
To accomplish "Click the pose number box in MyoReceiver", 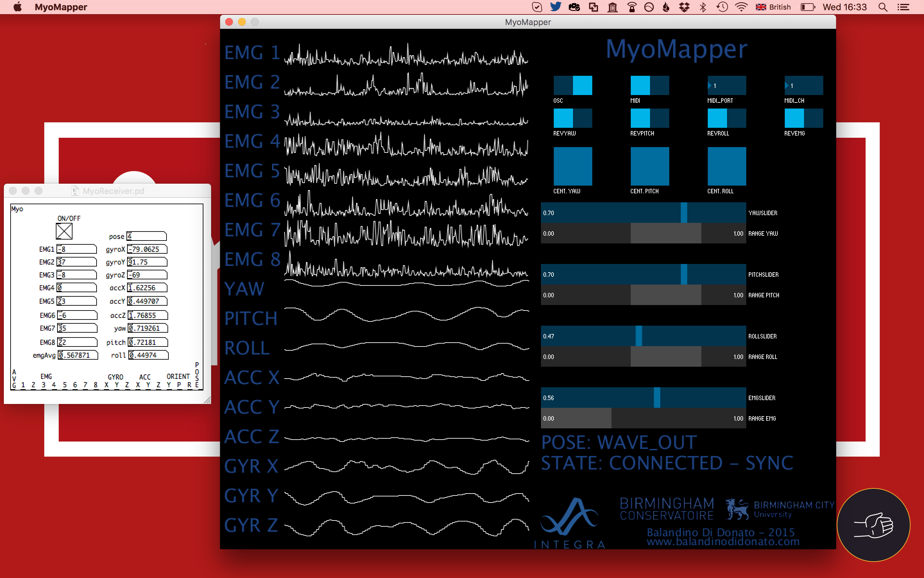I will [x=147, y=236].
